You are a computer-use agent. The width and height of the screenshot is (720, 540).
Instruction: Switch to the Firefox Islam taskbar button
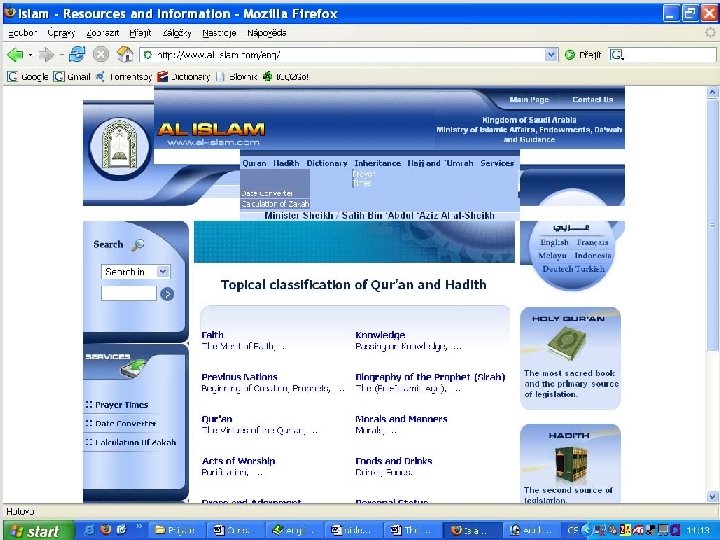[x=472, y=530]
